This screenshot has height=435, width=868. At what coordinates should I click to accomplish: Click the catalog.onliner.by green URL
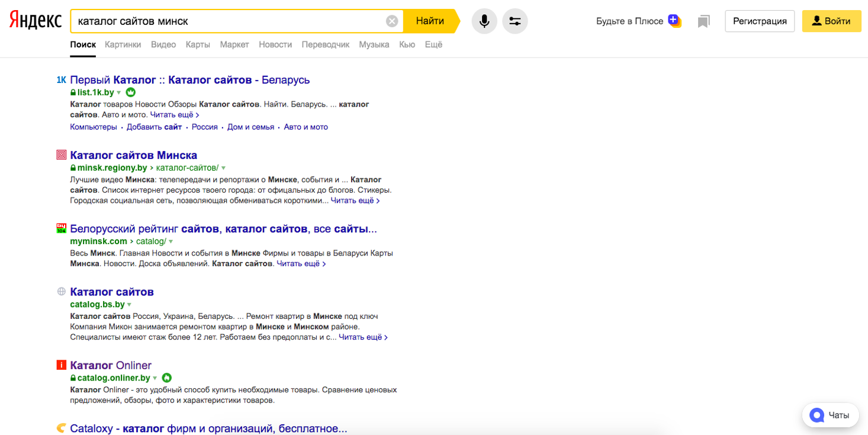tap(114, 378)
